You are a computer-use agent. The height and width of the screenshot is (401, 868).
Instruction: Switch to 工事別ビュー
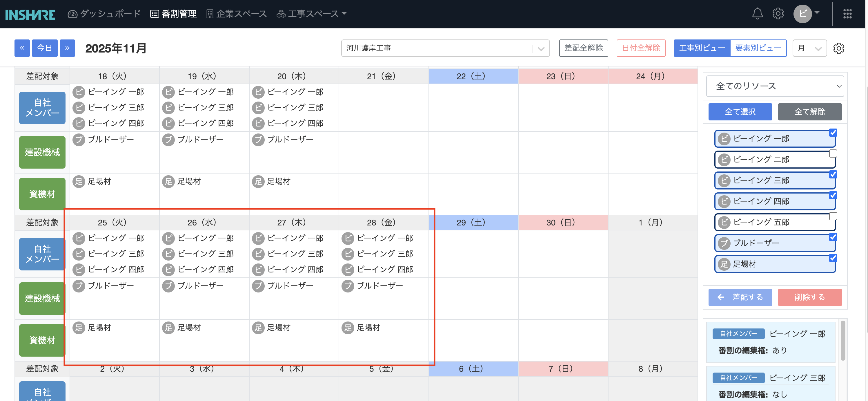coord(702,48)
